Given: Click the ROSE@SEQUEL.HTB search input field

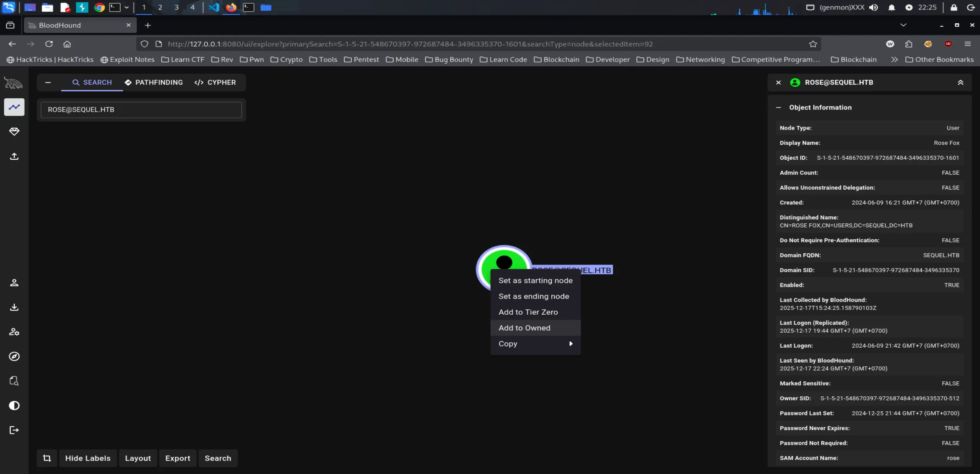Looking at the screenshot, I should 141,110.
